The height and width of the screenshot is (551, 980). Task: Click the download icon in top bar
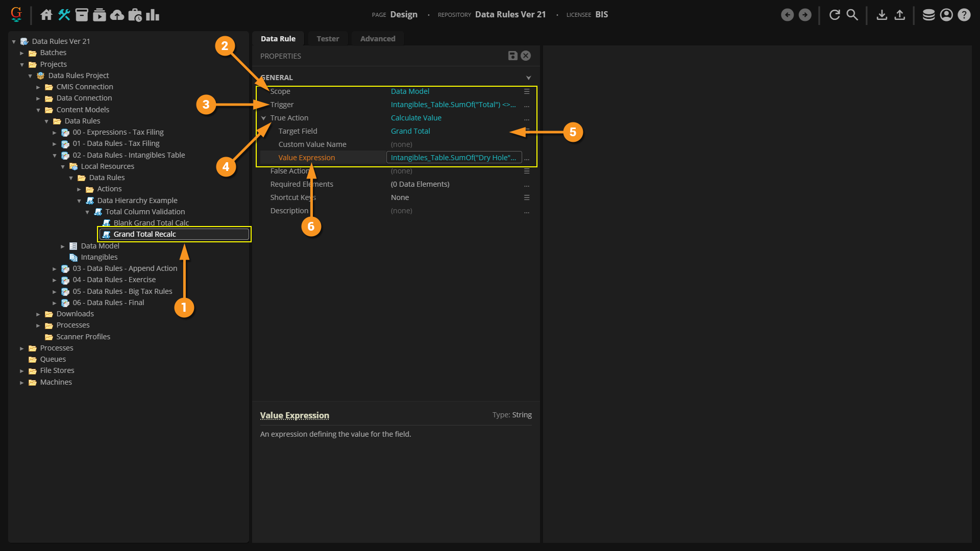tap(881, 15)
